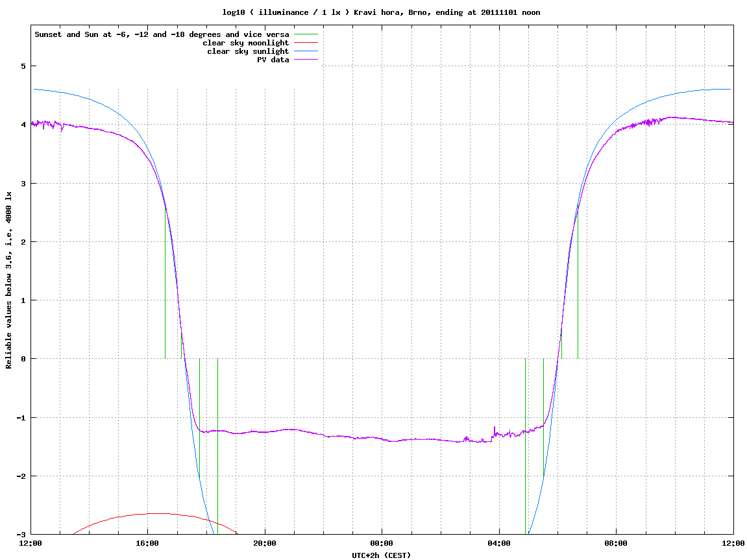Click the 04:00 x-axis label

[499, 543]
